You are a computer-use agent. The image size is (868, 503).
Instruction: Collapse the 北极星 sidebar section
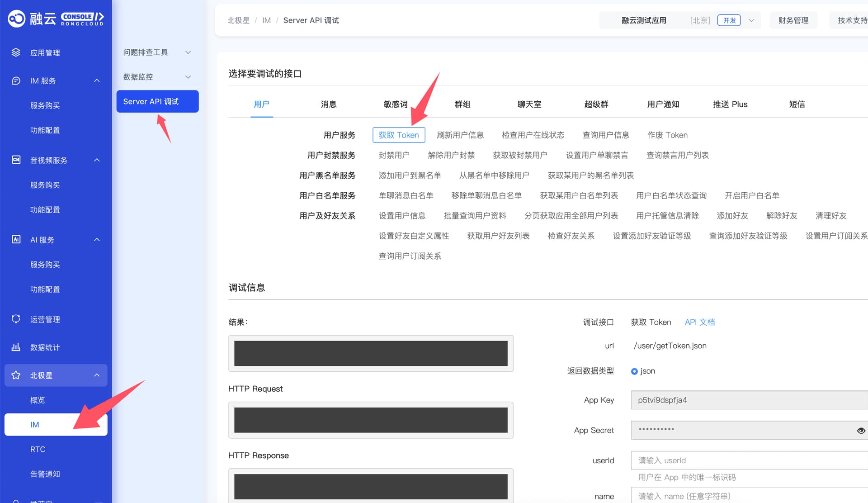tap(97, 375)
